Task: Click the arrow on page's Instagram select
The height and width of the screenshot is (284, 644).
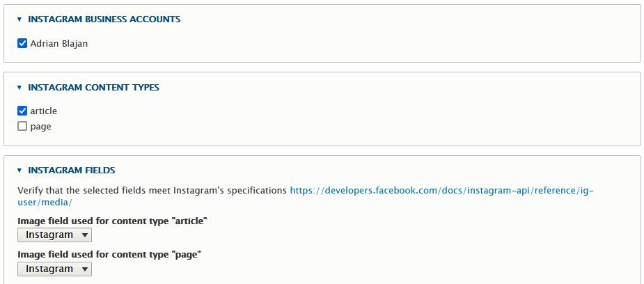Action: (85, 269)
